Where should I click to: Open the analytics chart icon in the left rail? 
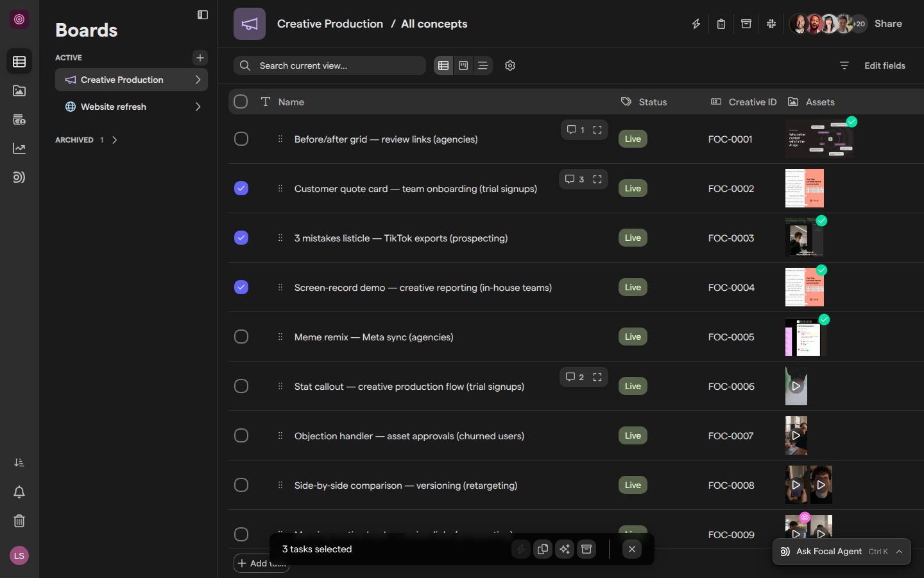tap(19, 148)
